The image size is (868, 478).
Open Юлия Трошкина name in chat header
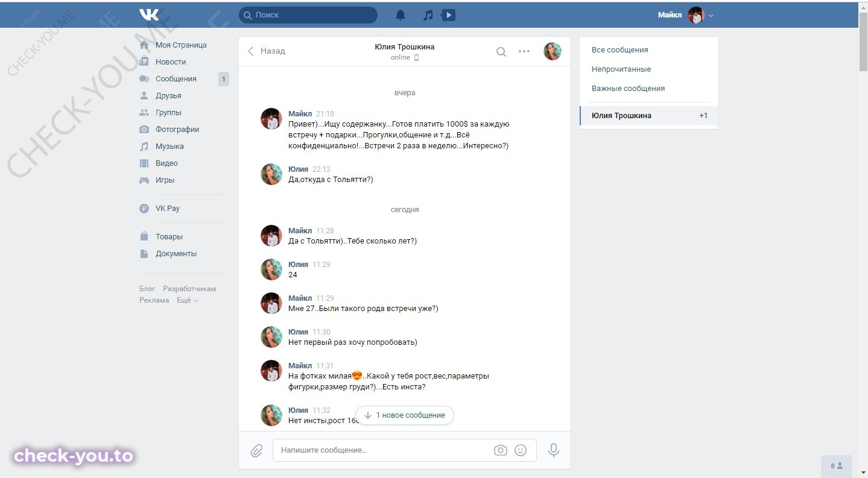[404, 46]
